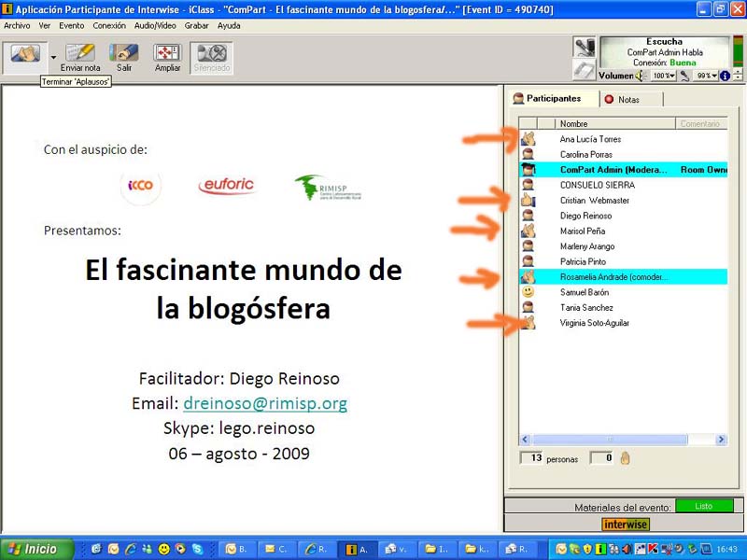Select participant name Virginia Soto-Aguilar
Image resolution: width=747 pixels, height=560 pixels.
[x=595, y=323]
